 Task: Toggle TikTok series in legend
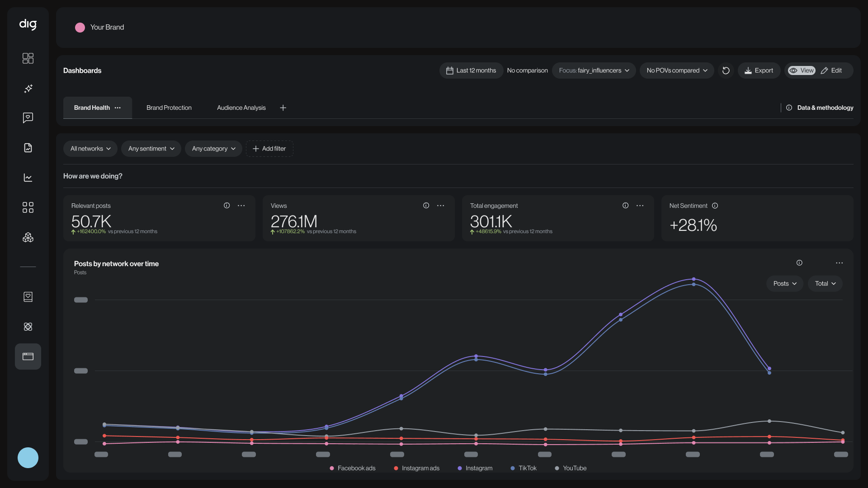(x=523, y=469)
